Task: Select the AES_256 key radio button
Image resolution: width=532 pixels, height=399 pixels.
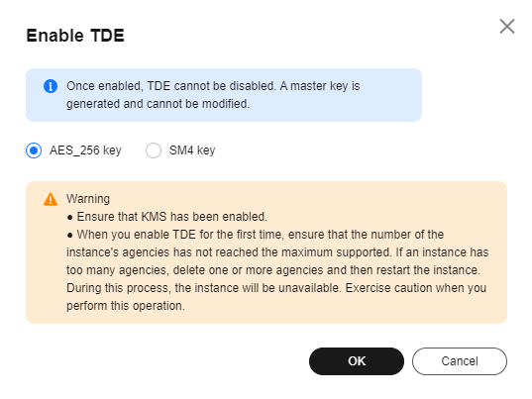Action: (34, 150)
